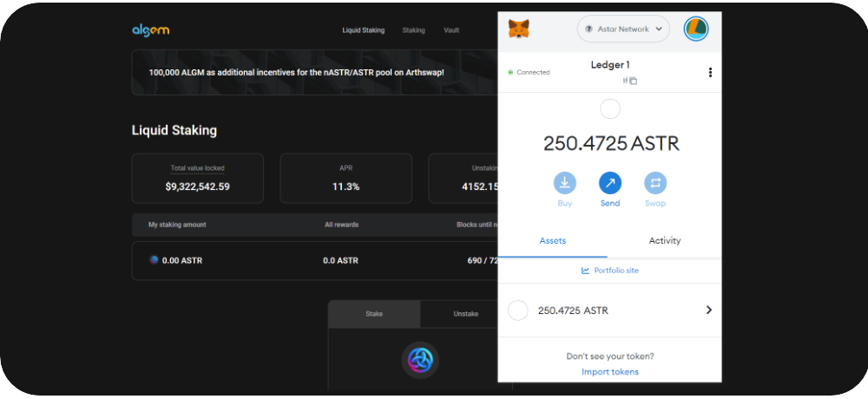The height and width of the screenshot is (399, 868).
Task: Open the Portfolio site link
Action: click(610, 271)
